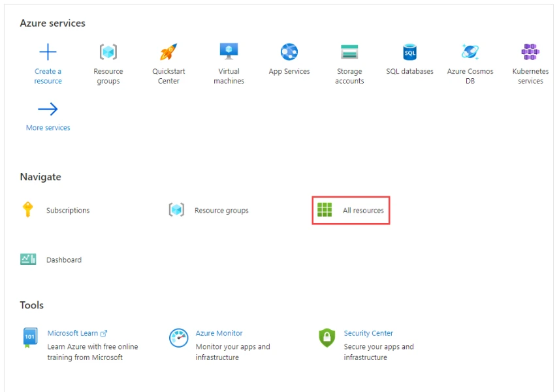This screenshot has width=559, height=392.
Task: Select the Kubernetes services icon
Action: coord(530,52)
